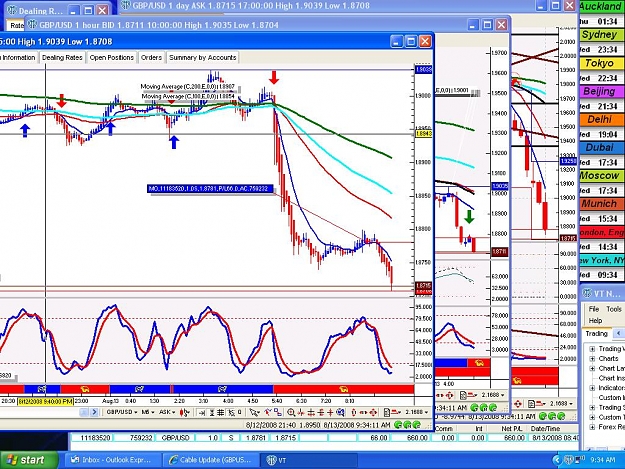Open File menu in VT Navigator

click(x=594, y=309)
